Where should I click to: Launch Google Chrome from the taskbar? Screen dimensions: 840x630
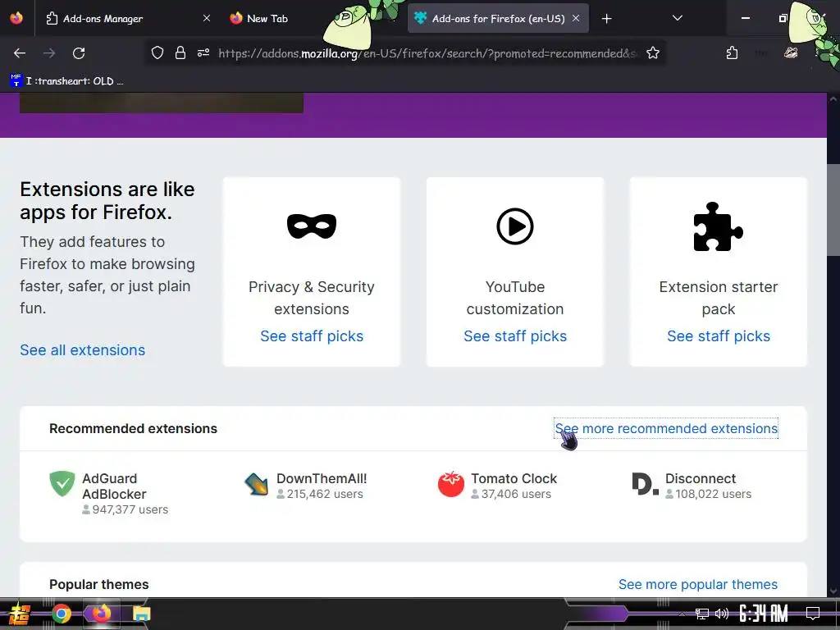click(61, 614)
